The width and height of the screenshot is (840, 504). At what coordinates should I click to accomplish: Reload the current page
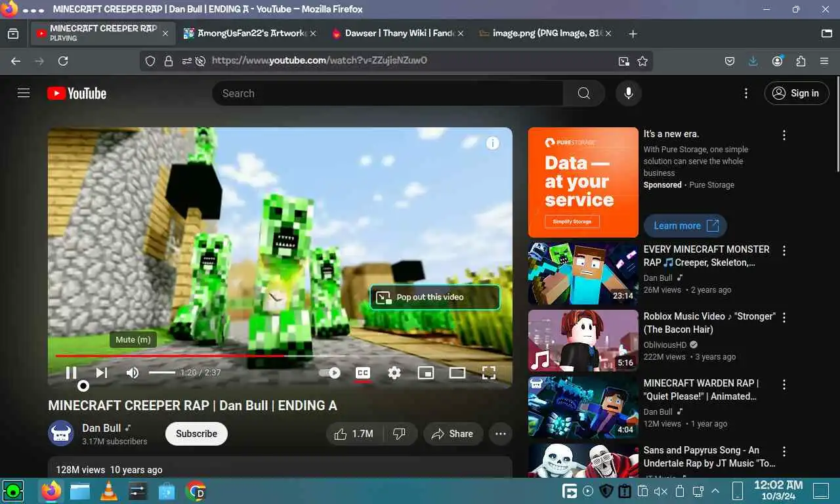(63, 61)
